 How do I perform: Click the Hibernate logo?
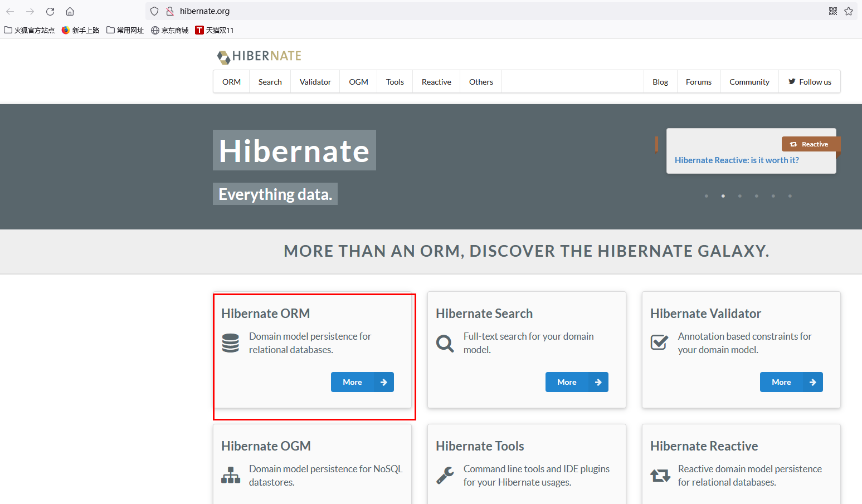[259, 56]
